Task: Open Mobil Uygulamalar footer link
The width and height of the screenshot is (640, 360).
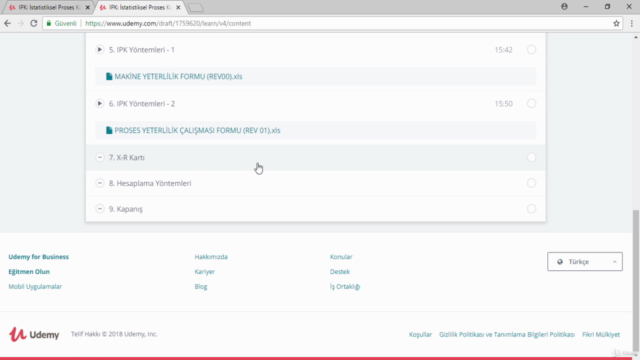Action: pos(35,287)
